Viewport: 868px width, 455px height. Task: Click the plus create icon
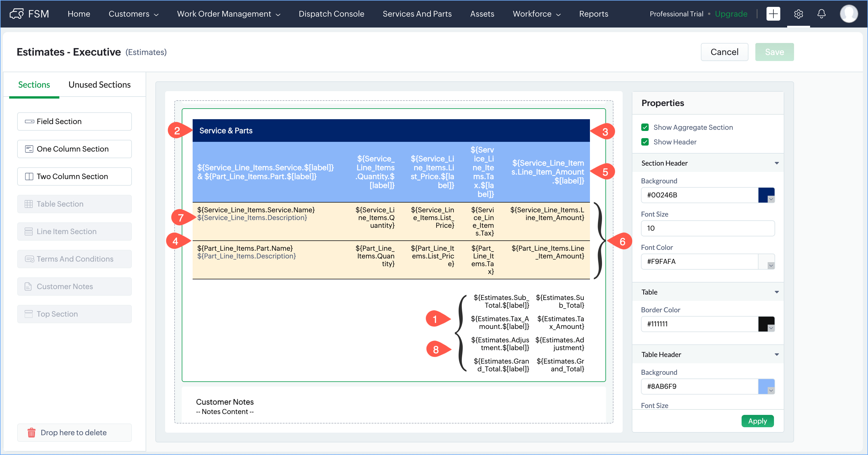point(773,14)
